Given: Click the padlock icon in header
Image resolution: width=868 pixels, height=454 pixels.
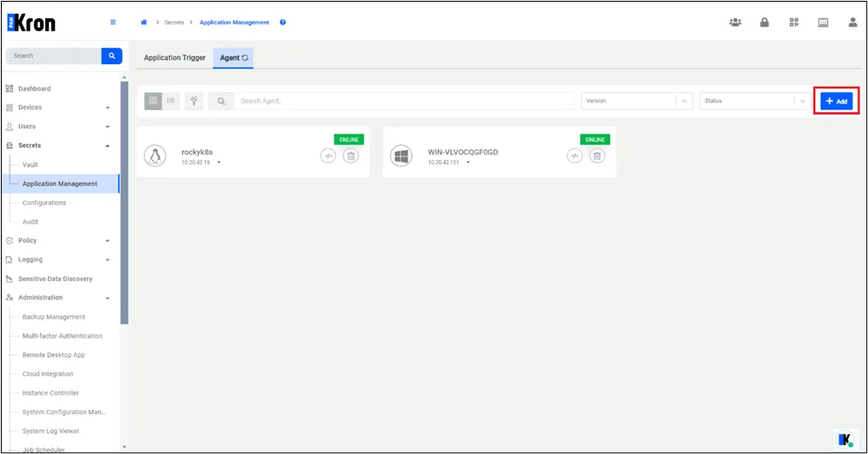Looking at the screenshot, I should pyautogui.click(x=765, y=22).
